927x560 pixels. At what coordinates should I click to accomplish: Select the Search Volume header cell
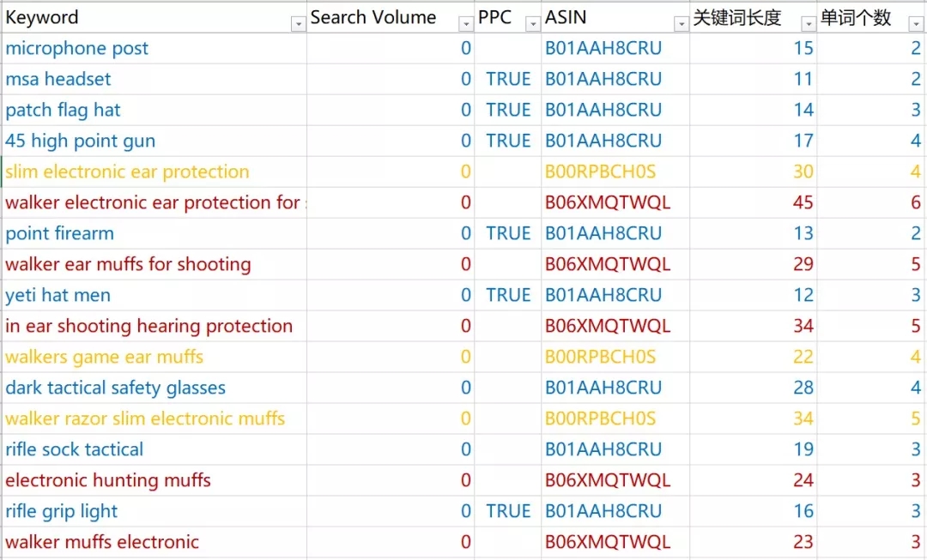tap(391, 17)
